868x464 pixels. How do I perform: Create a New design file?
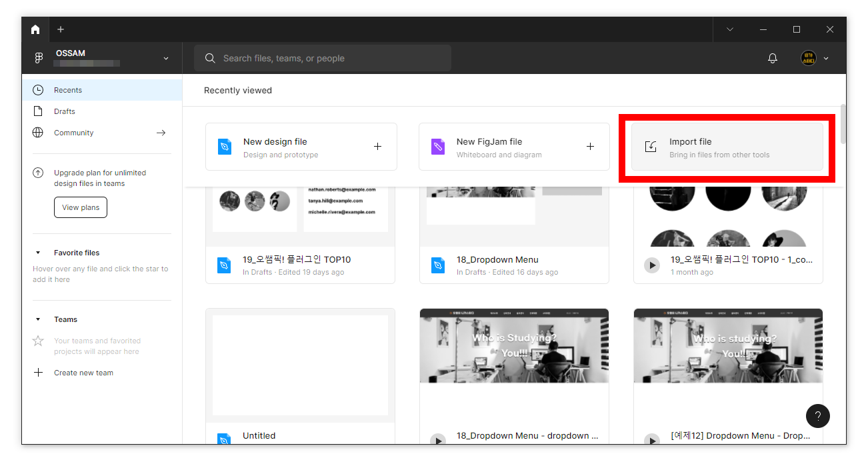tap(301, 147)
